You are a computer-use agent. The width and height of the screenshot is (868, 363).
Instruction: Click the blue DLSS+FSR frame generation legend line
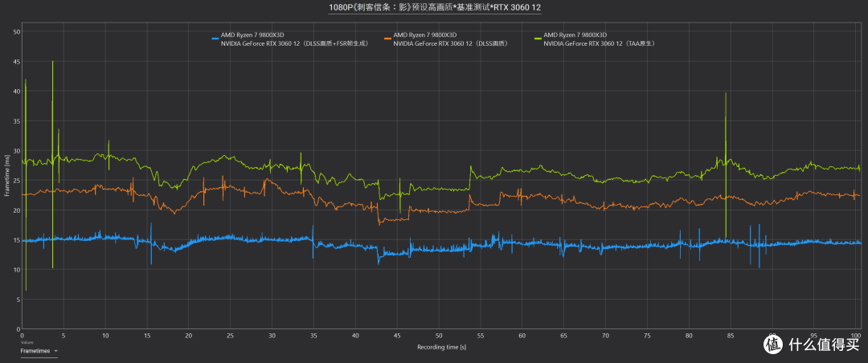pos(215,39)
